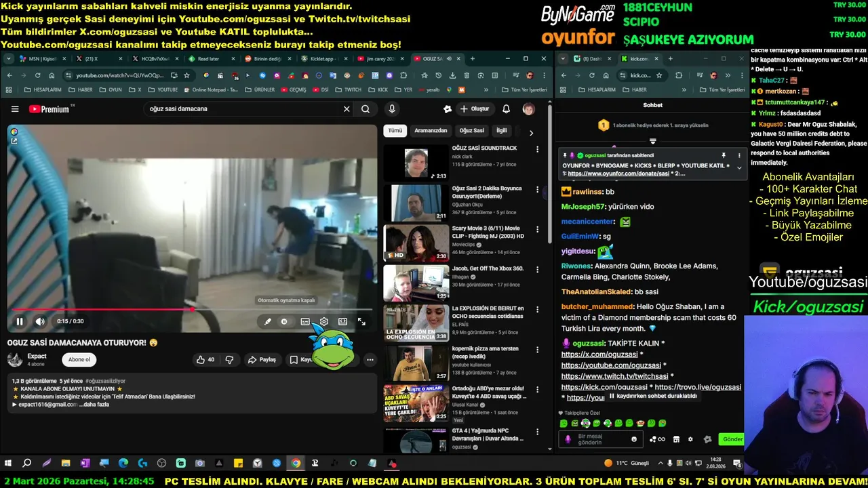Open options for Jacob Get Off Xbox video
The image size is (868, 488).
click(538, 269)
